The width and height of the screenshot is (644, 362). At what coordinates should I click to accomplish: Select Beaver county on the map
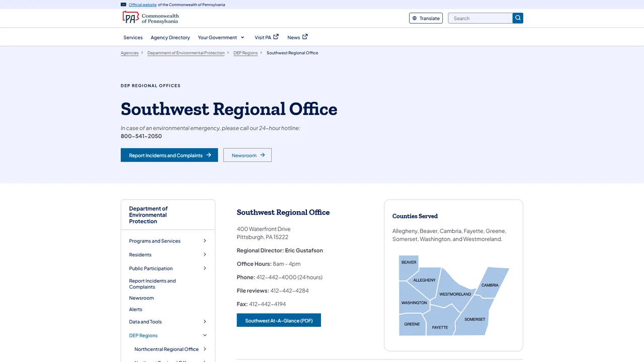(409, 262)
